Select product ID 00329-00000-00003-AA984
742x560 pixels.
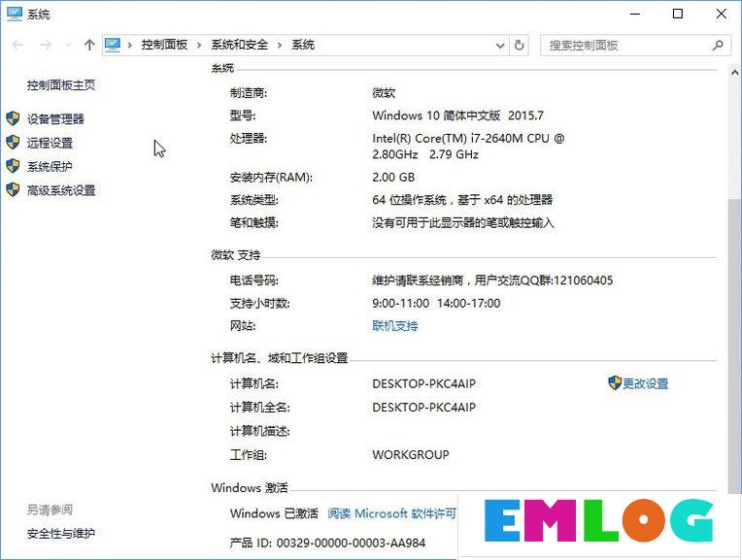[x=352, y=543]
